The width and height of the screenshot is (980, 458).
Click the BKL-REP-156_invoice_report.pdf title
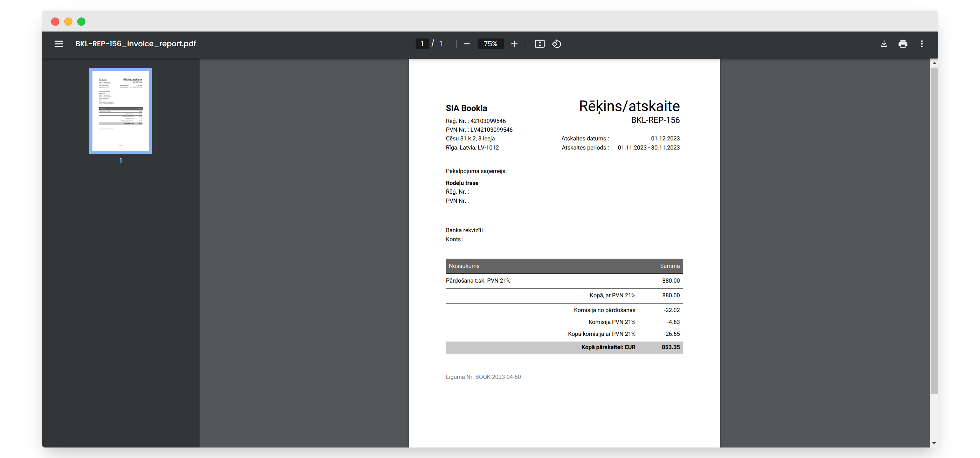(x=135, y=44)
